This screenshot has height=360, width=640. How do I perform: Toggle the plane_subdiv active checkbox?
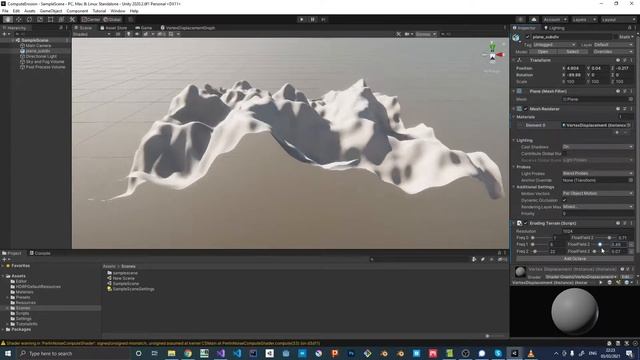click(527, 37)
